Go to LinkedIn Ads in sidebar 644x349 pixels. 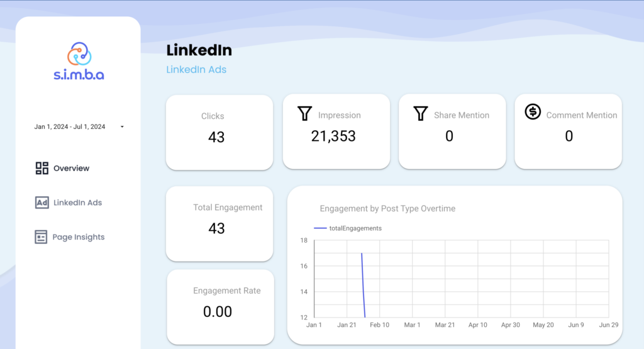pos(77,203)
